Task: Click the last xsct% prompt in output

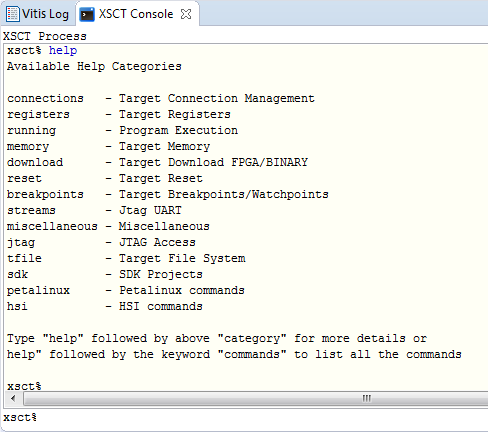Action: pos(24,386)
